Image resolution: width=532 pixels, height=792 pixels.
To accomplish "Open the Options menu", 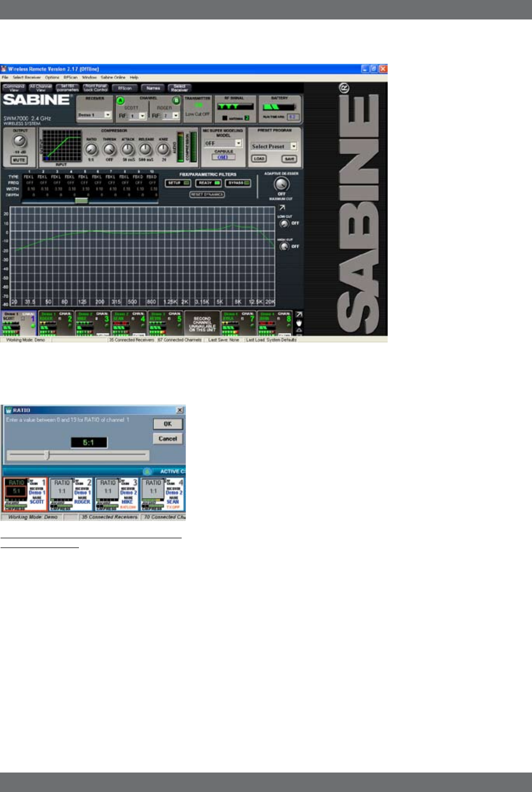I will [52, 77].
